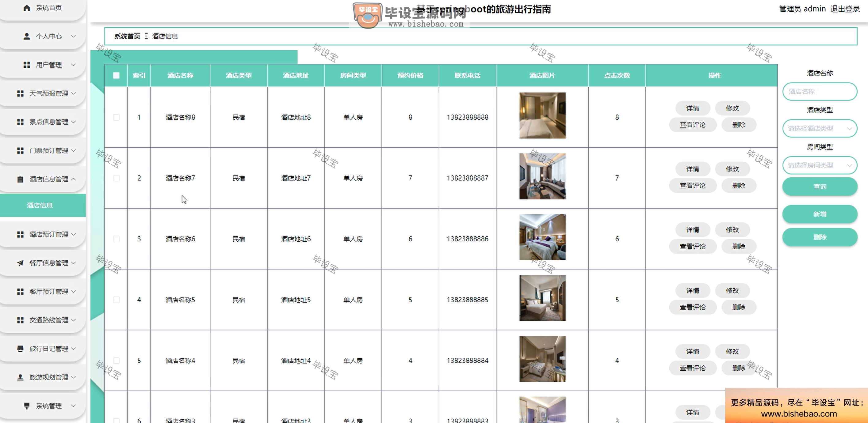Click the green 删除 batch delete button
Screen dimensions: 868x423
[x=820, y=237]
